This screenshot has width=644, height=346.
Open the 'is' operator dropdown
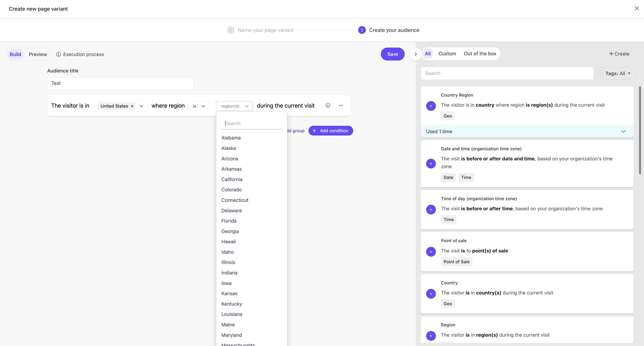(199, 106)
